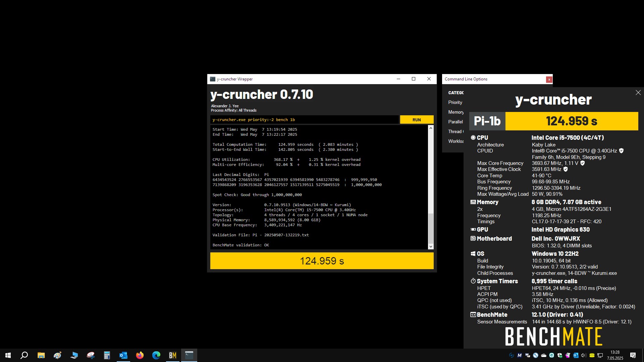Select the Thread category in Command Line Options
The width and height of the screenshot is (644, 362).
(455, 131)
